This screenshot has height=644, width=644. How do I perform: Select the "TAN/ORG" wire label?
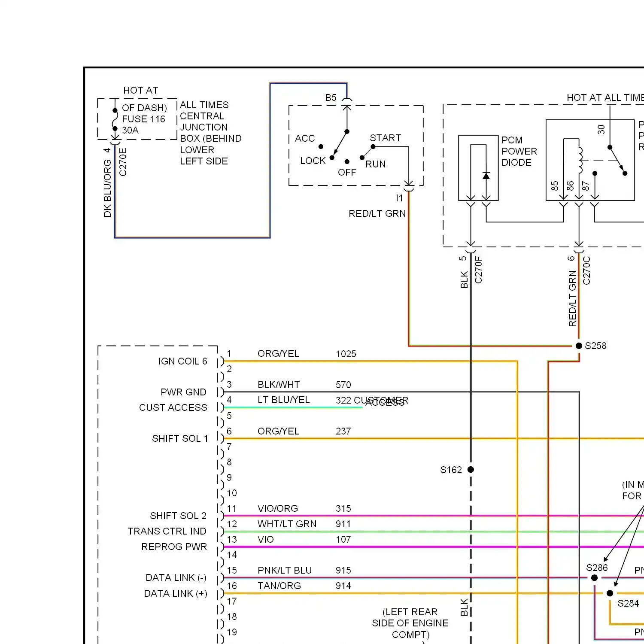pos(279,586)
